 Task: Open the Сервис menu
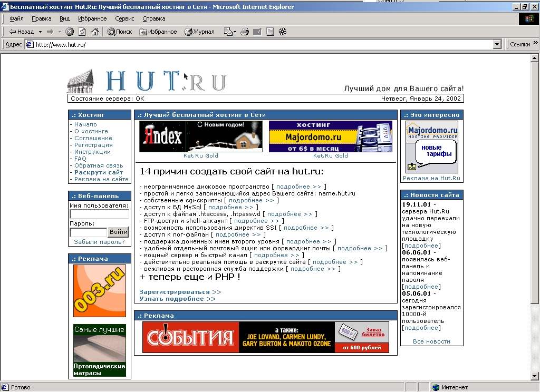click(x=124, y=18)
